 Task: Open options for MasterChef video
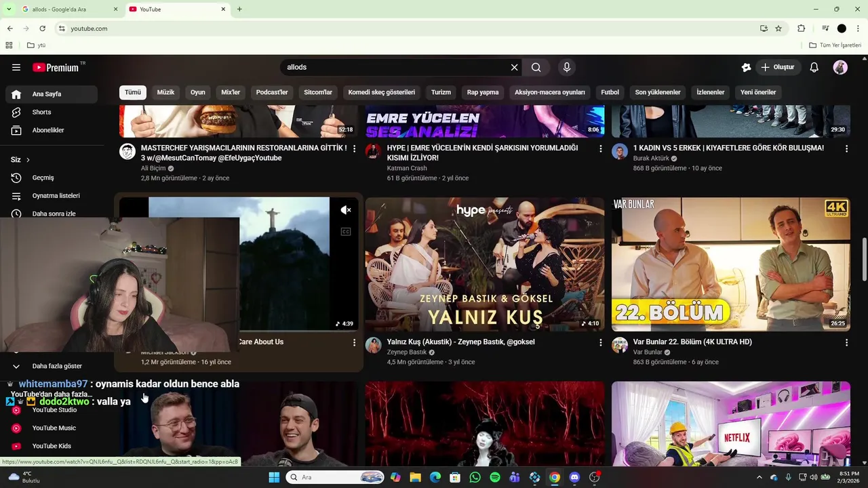coord(354,148)
